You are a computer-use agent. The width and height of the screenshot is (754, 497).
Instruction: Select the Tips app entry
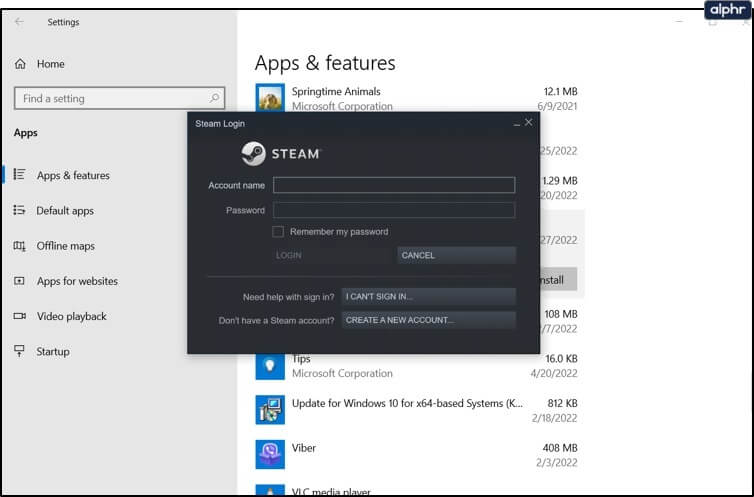tap(416, 366)
